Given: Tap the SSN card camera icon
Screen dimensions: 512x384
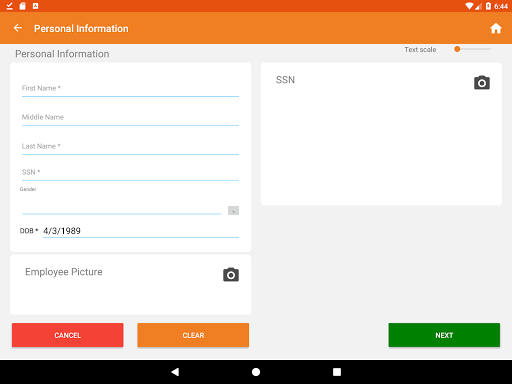Looking at the screenshot, I should point(482,83).
